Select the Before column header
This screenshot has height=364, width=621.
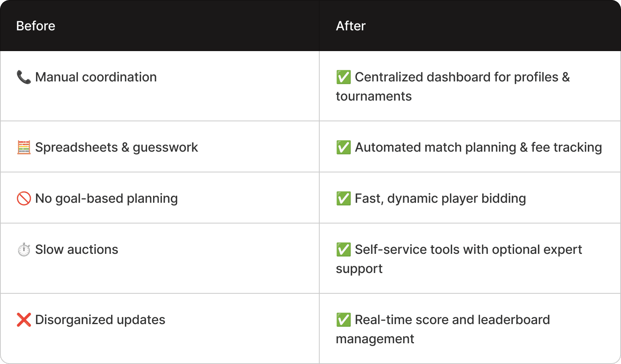tap(36, 26)
